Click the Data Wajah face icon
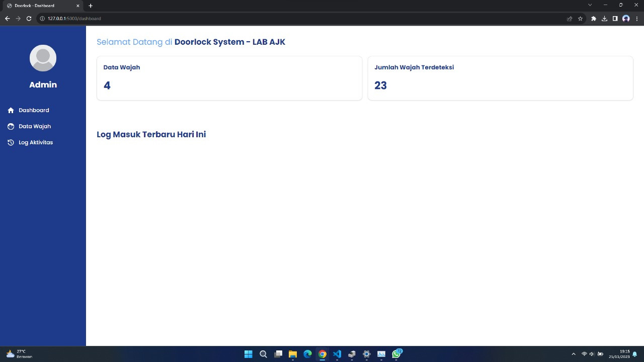 pyautogui.click(x=11, y=126)
